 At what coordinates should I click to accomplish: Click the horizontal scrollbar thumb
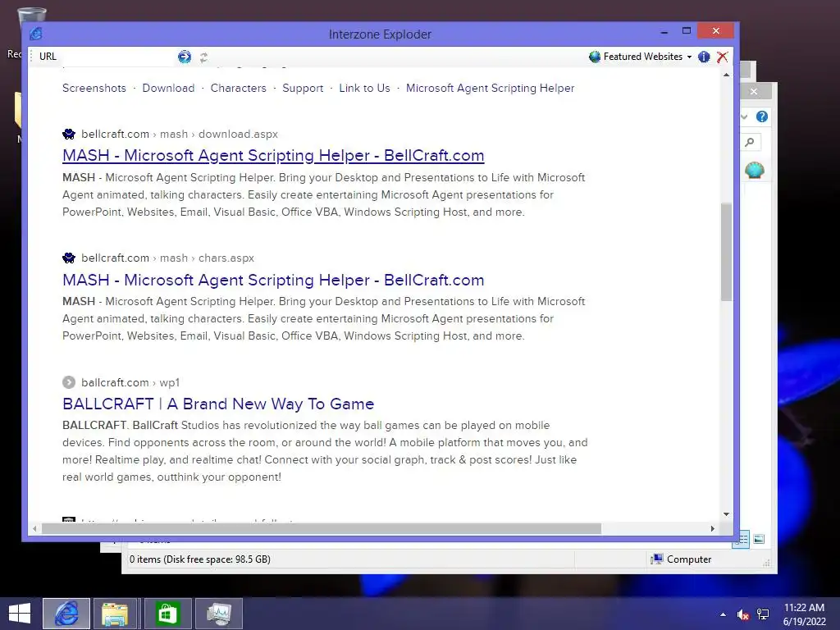[x=322, y=529]
